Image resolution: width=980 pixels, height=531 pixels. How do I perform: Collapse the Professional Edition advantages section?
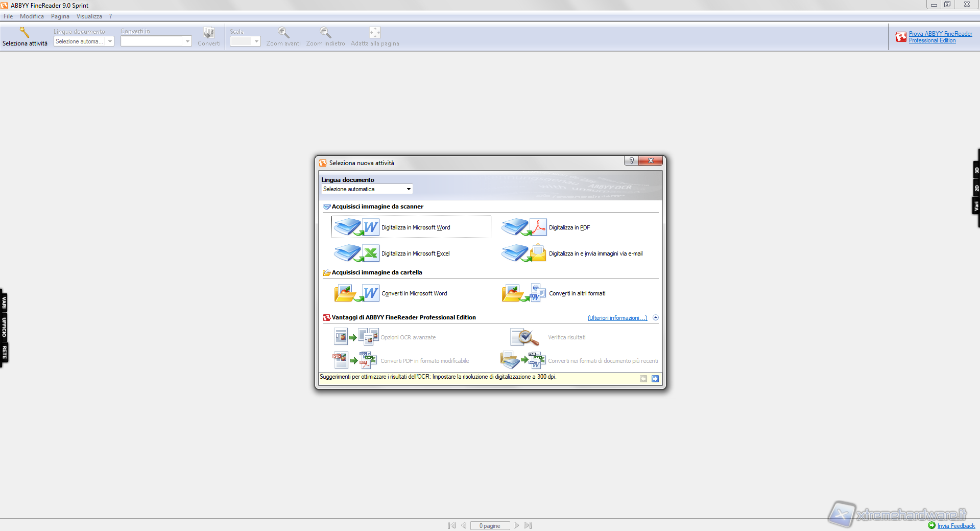point(656,318)
